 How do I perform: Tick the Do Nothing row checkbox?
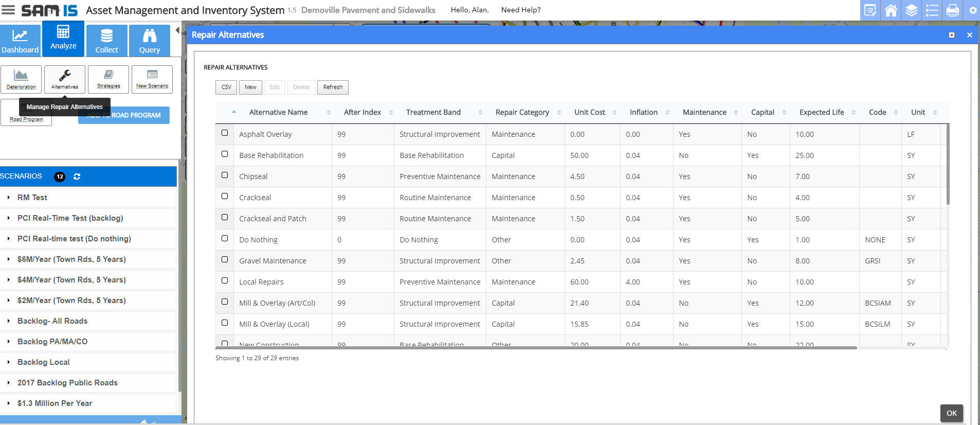click(x=225, y=239)
